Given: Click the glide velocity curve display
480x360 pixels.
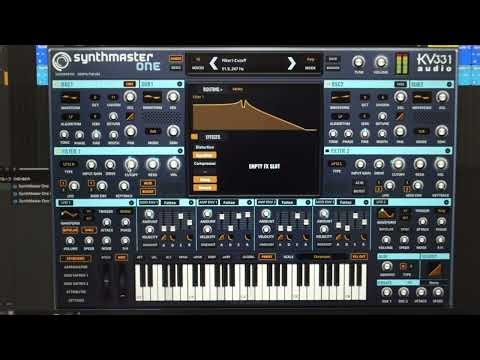Looking at the screenshot, I should pyautogui.click(x=435, y=270).
